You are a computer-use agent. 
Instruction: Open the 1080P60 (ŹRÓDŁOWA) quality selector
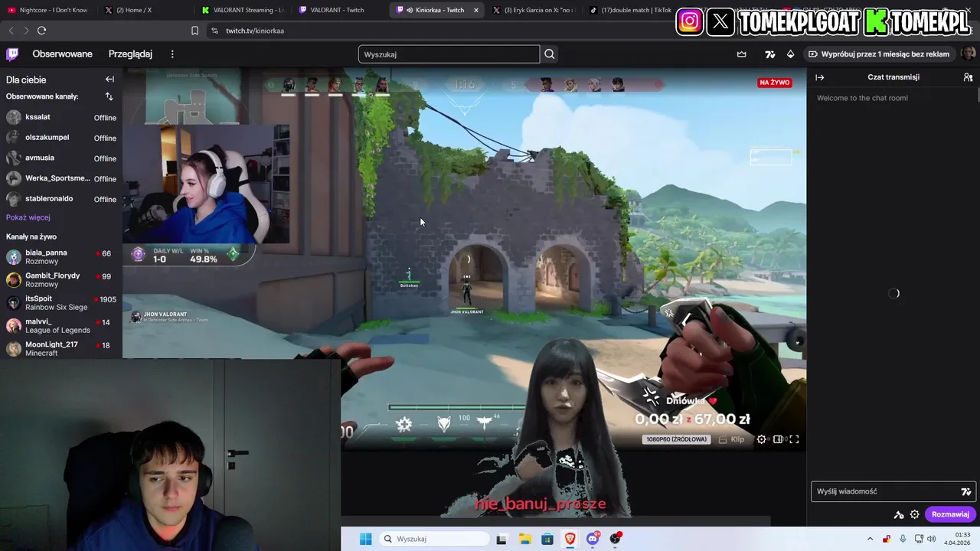tap(676, 439)
